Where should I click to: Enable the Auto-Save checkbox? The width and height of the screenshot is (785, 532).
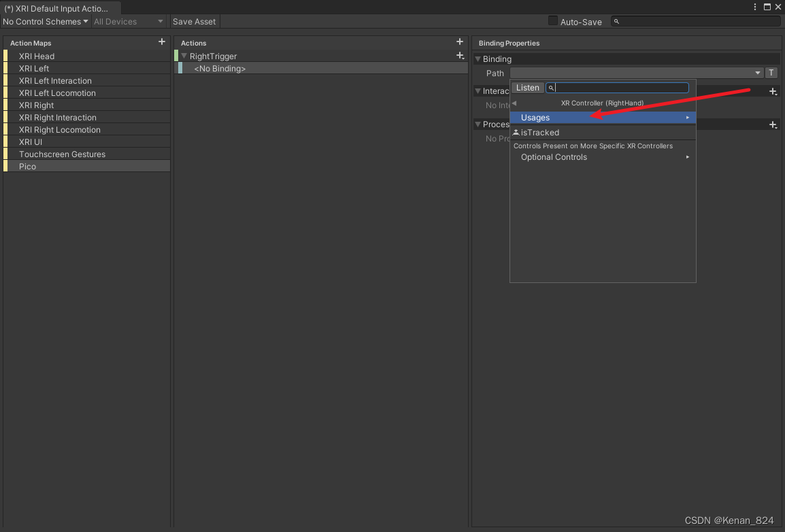(x=552, y=21)
